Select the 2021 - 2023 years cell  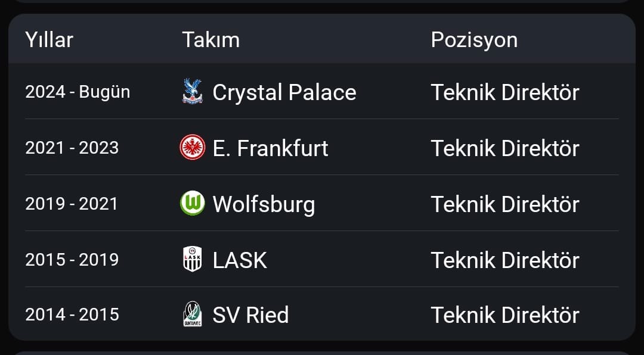[72, 148]
